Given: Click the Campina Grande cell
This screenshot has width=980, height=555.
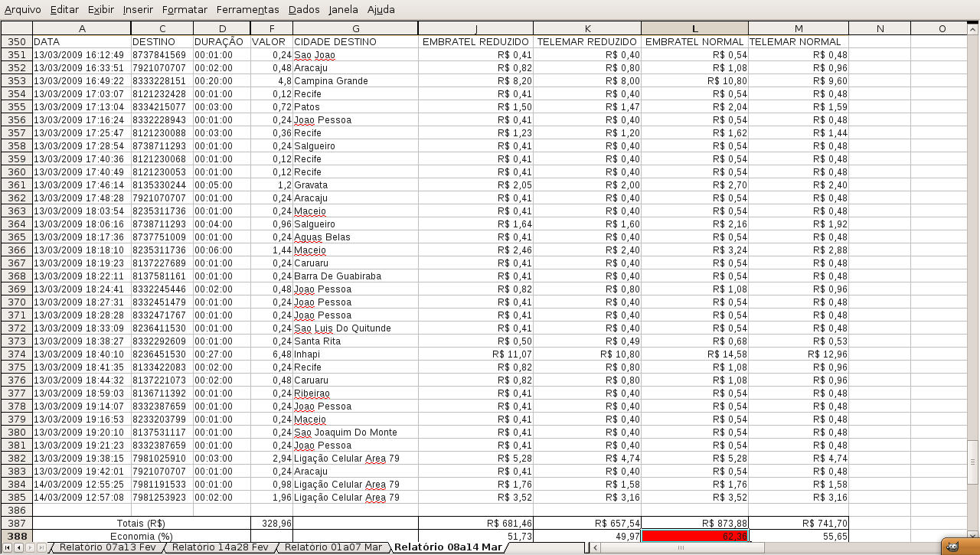Looking at the screenshot, I should (x=355, y=80).
